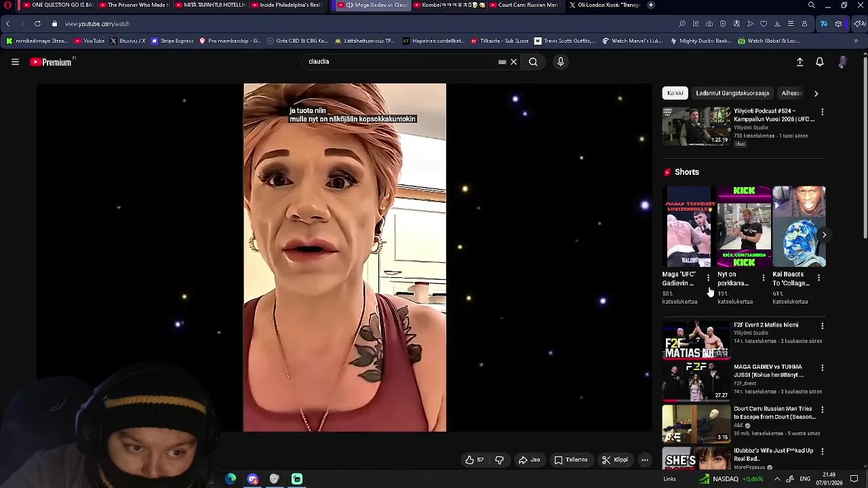
Task: Switch to Inside Philadelphia's Real browser tab
Action: point(285,5)
